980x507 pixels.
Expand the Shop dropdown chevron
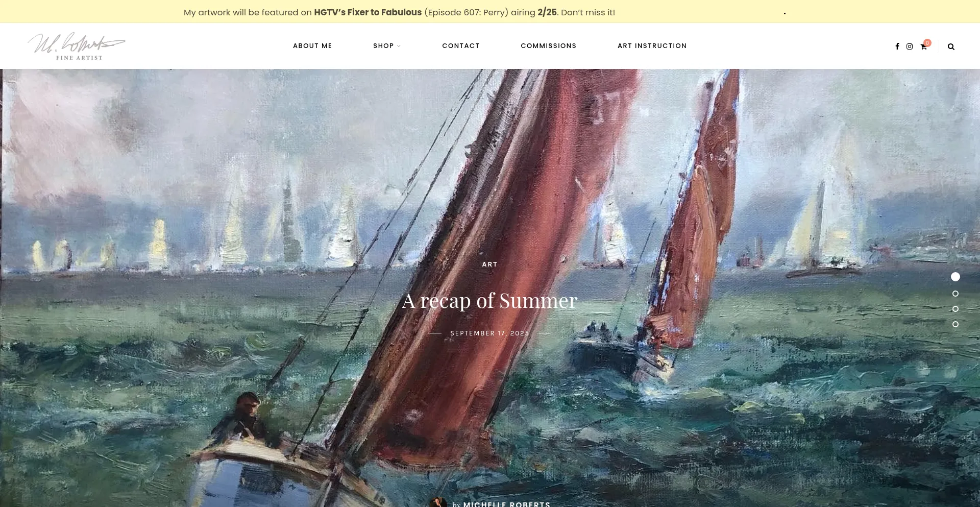(x=399, y=46)
